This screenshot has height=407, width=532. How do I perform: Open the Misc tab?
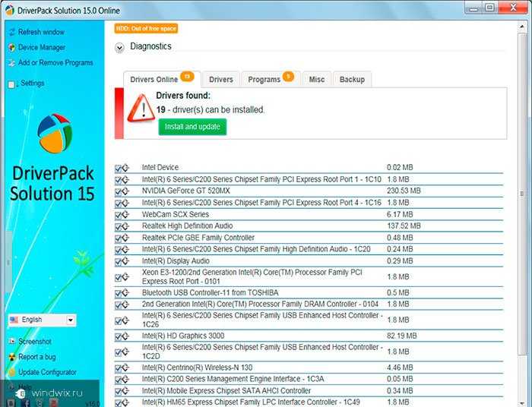tap(317, 80)
